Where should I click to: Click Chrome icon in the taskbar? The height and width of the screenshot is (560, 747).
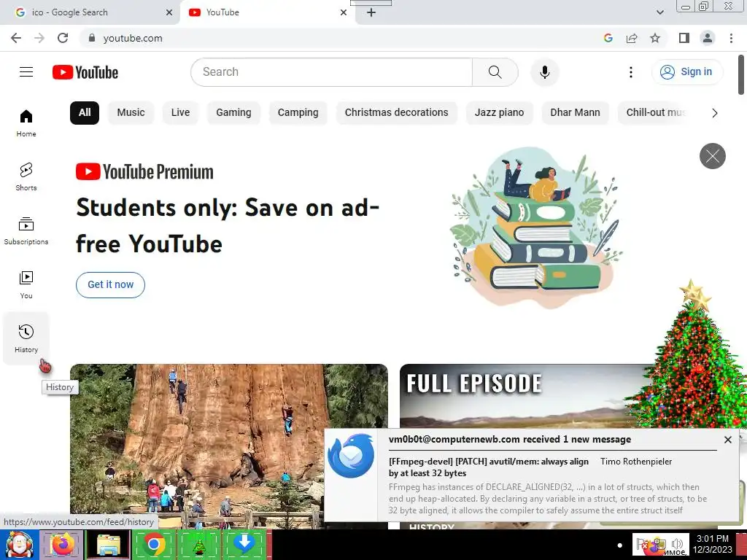[x=153, y=544]
